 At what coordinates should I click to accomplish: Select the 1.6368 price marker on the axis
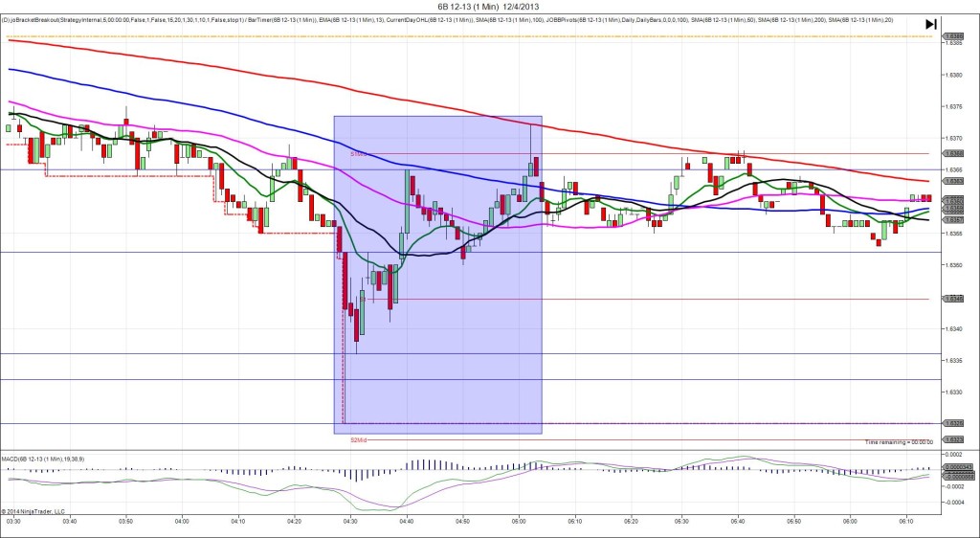point(954,153)
